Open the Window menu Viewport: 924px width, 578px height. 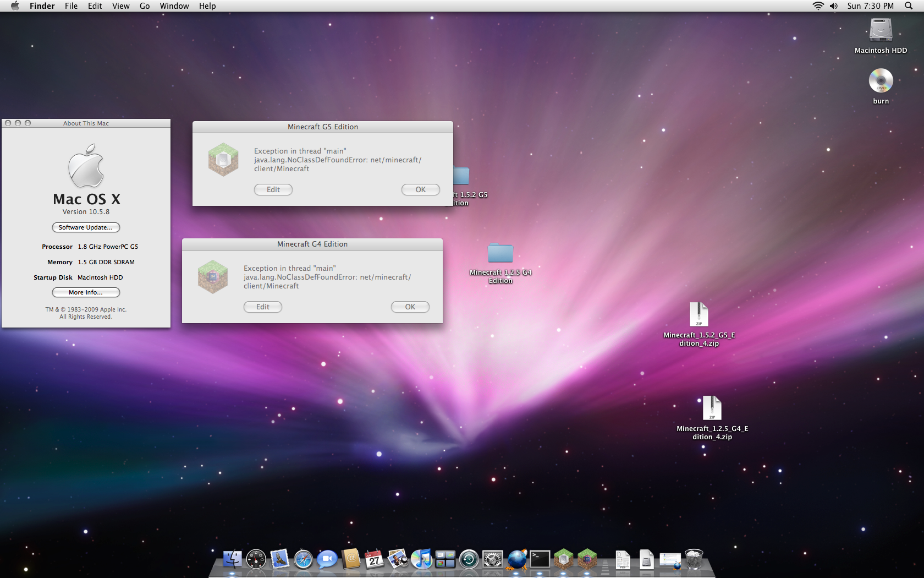174,6
